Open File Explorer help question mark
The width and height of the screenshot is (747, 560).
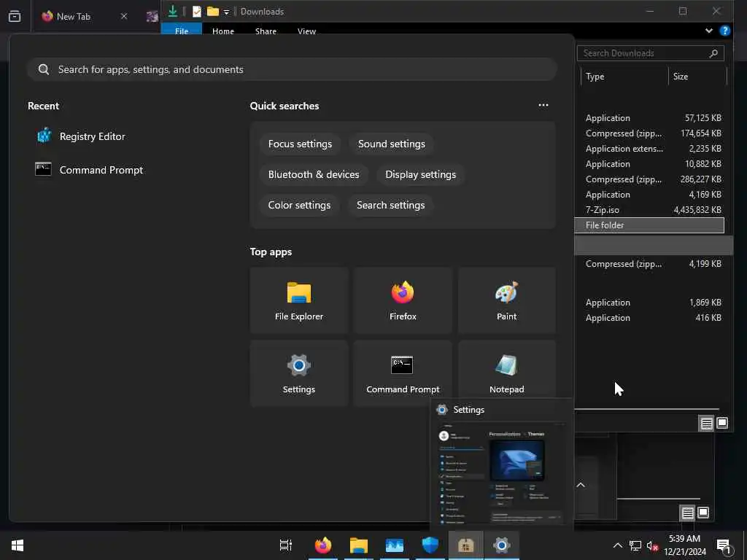[724, 31]
